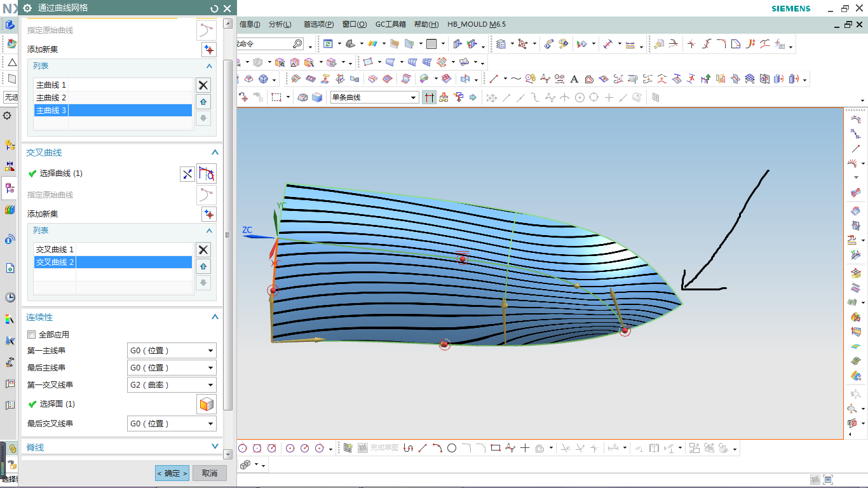Image resolution: width=868 pixels, height=488 pixels.
Task: Select 主曲线 2 in the list
Action: point(113,98)
